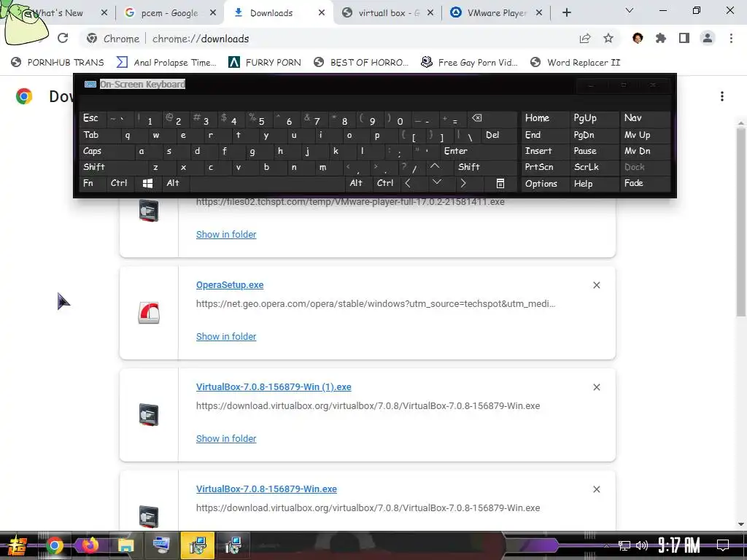This screenshot has width=747, height=560.
Task: Open the highlighted installer taskbar icon
Action: point(198,545)
